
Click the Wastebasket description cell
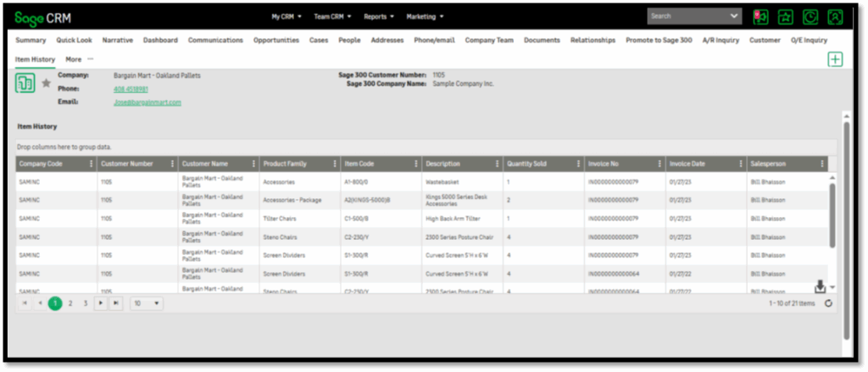pyautogui.click(x=462, y=181)
